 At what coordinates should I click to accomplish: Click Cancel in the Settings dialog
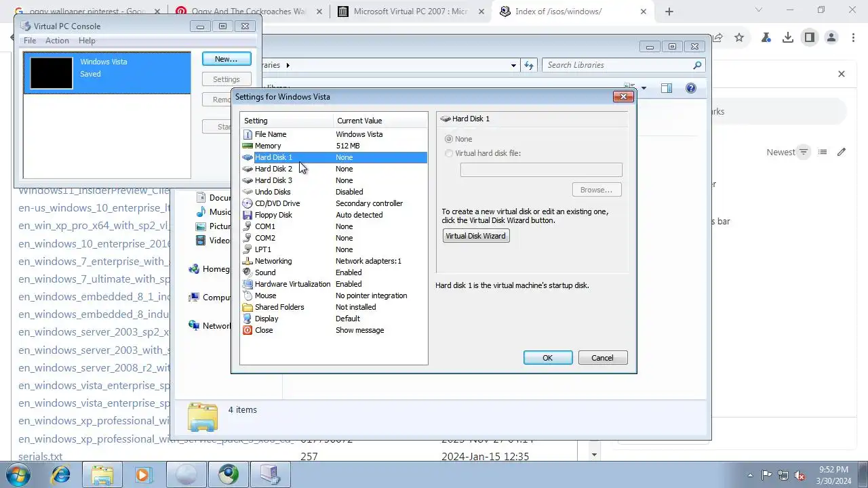point(603,358)
